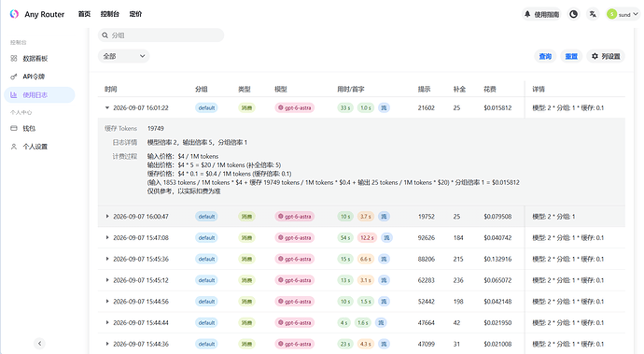This screenshot has width=644, height=354.
Task: Click the 花费 column header
Action: tap(490, 90)
